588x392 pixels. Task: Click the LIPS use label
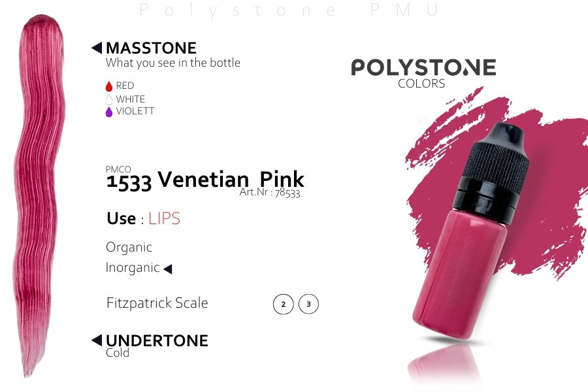click(x=164, y=218)
